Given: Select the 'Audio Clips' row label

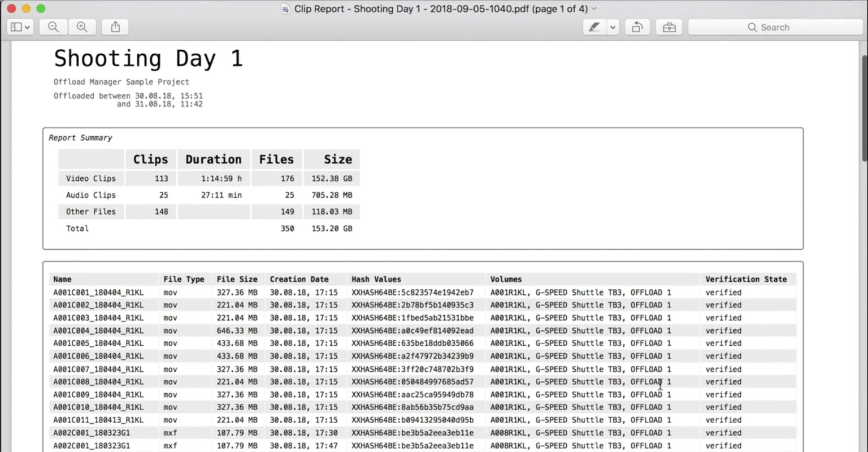Looking at the screenshot, I should [x=90, y=195].
